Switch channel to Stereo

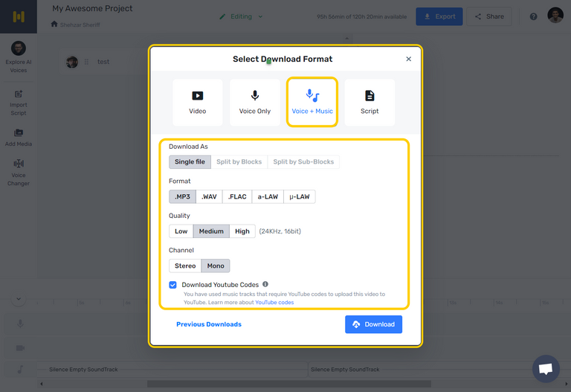coord(185,266)
